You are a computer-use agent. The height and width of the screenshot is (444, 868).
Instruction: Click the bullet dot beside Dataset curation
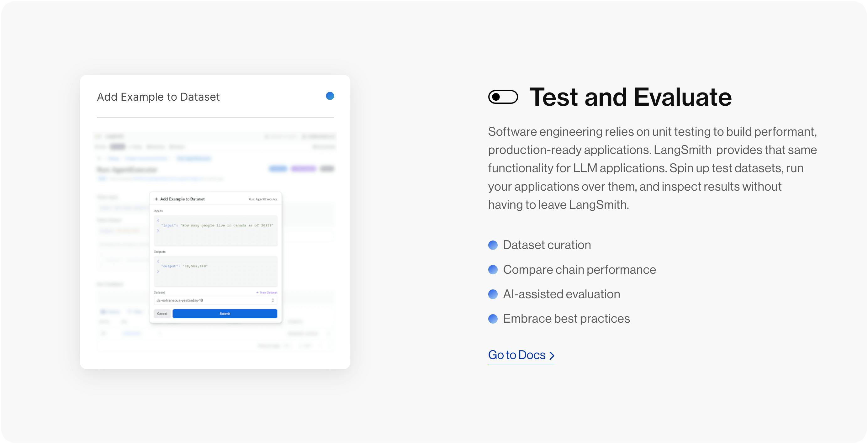pyautogui.click(x=493, y=245)
